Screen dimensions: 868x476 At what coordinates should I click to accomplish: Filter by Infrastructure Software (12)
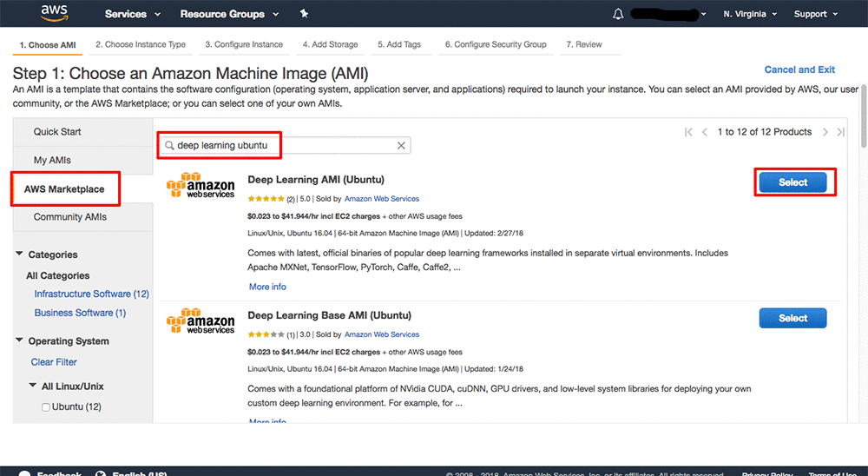(x=91, y=294)
